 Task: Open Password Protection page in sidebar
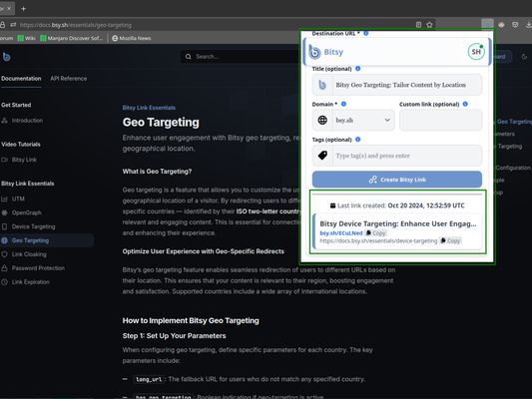tap(38, 268)
